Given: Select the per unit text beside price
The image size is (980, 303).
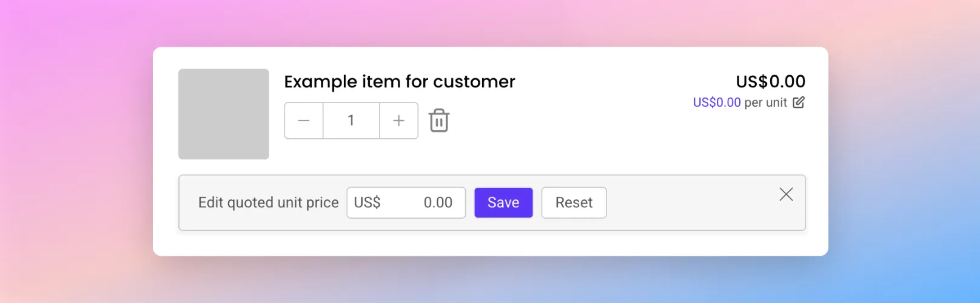Looking at the screenshot, I should click(x=765, y=102).
